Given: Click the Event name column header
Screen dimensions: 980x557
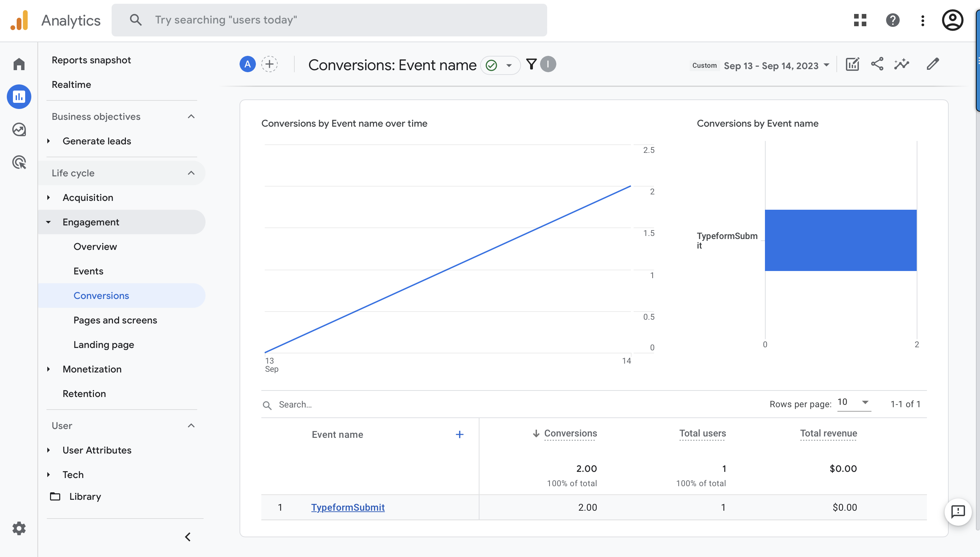Looking at the screenshot, I should (337, 434).
